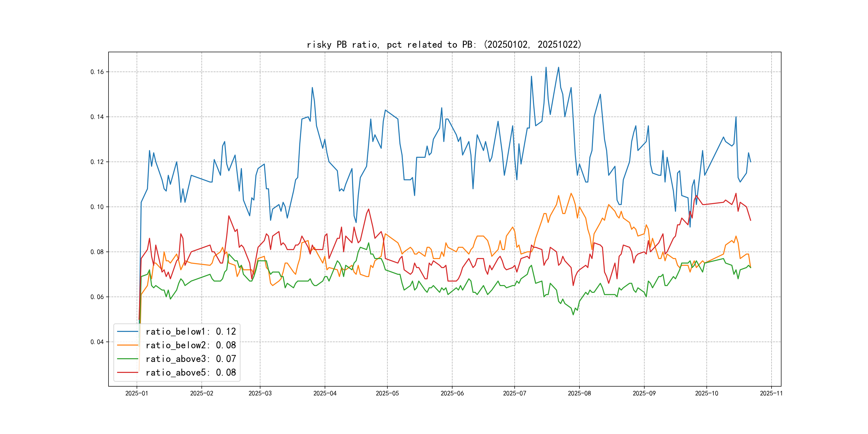The width and height of the screenshot is (868, 434).
Task: Click the 2025-04 x-axis tick label
Action: [x=325, y=393]
